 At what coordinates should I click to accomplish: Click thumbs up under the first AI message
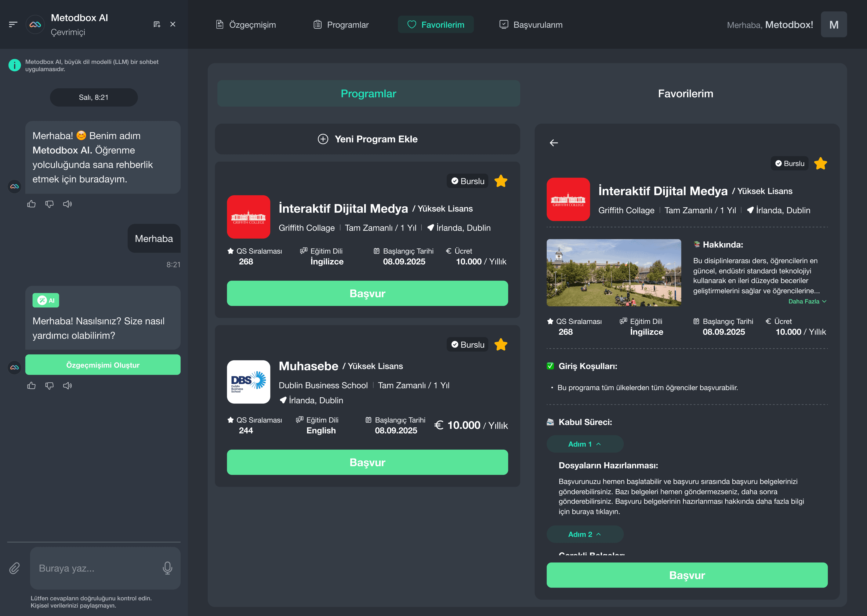pyautogui.click(x=32, y=204)
